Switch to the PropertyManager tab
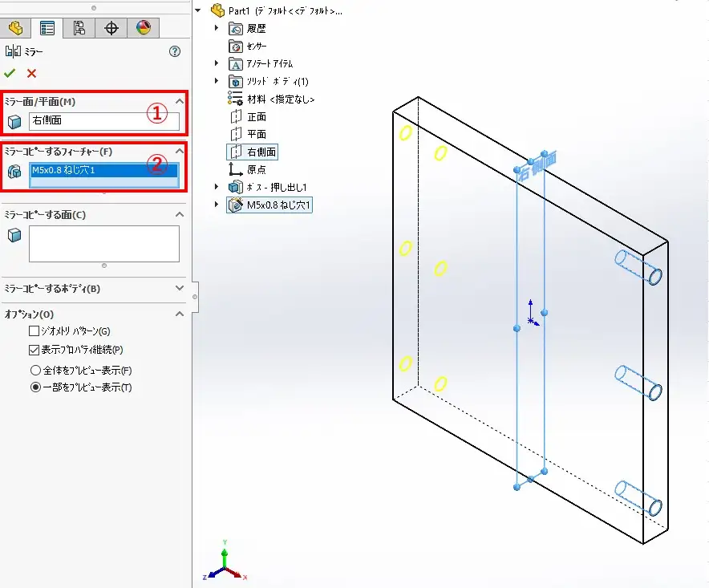The height and width of the screenshot is (588, 709). pos(47,28)
